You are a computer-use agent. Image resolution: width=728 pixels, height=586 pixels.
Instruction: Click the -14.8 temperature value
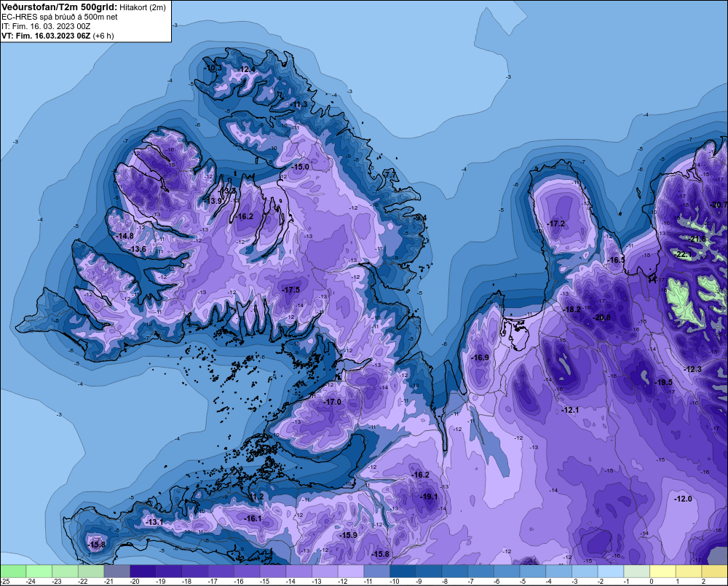tap(125, 236)
